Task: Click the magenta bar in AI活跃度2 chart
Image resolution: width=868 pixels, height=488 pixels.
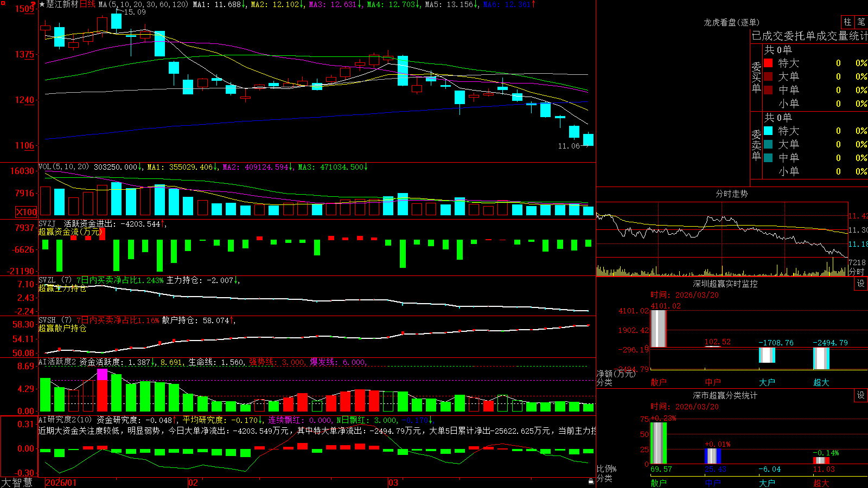Action: (x=102, y=374)
